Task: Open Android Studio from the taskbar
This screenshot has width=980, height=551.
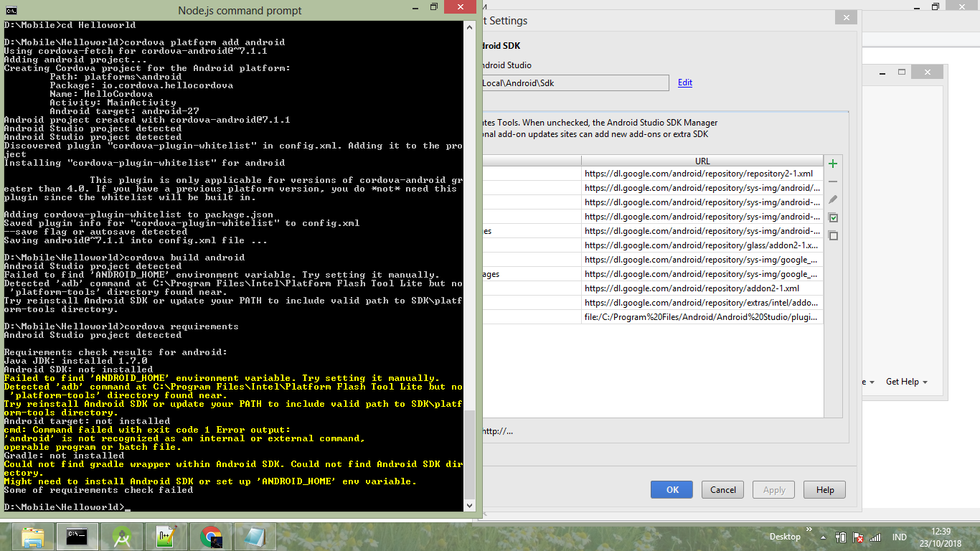Action: click(x=121, y=537)
